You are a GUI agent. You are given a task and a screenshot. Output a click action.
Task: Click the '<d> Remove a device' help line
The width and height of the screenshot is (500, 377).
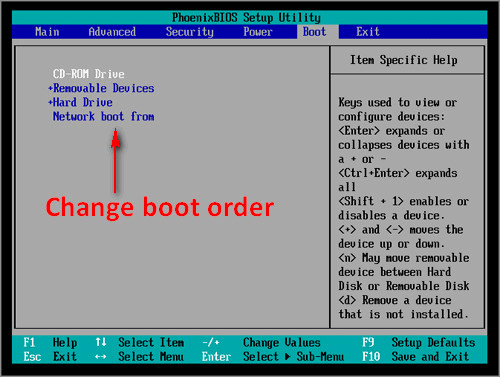click(x=395, y=300)
